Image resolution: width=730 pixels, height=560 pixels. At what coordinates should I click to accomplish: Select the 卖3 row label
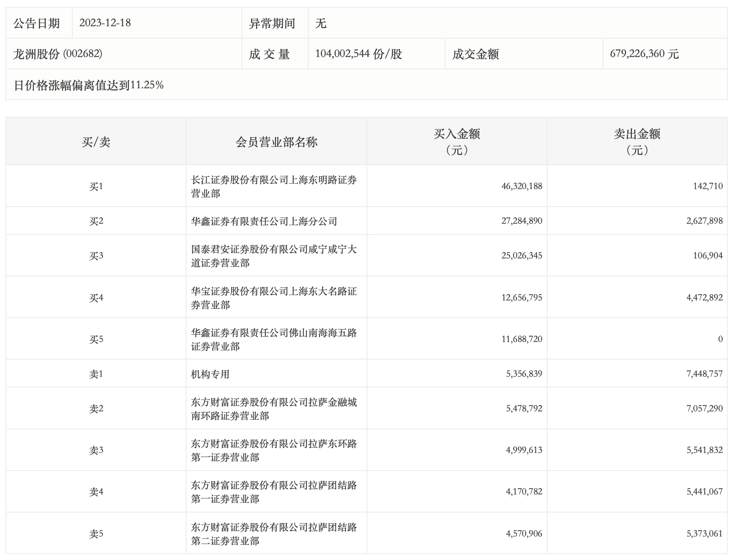(96, 450)
